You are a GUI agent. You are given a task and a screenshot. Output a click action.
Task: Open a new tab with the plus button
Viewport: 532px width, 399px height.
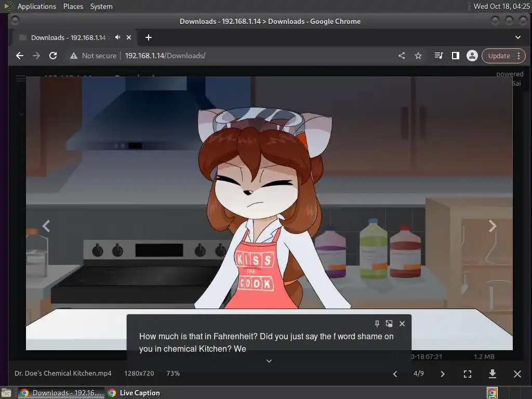[x=148, y=37]
